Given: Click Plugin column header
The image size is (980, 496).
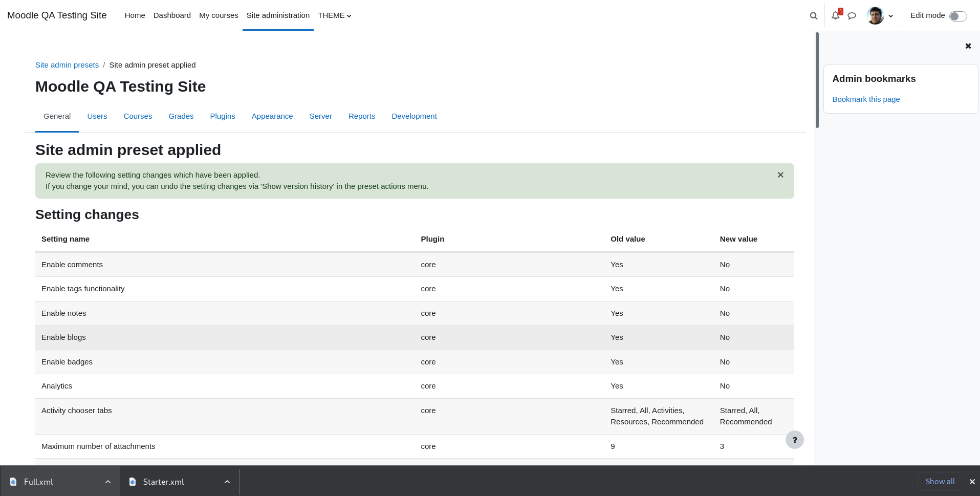Looking at the screenshot, I should tap(432, 239).
